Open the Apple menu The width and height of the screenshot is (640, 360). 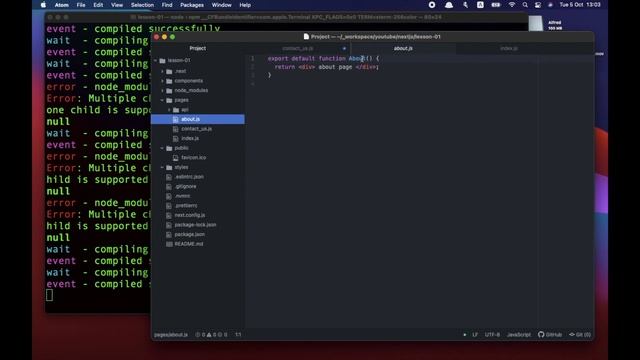pos(44,5)
